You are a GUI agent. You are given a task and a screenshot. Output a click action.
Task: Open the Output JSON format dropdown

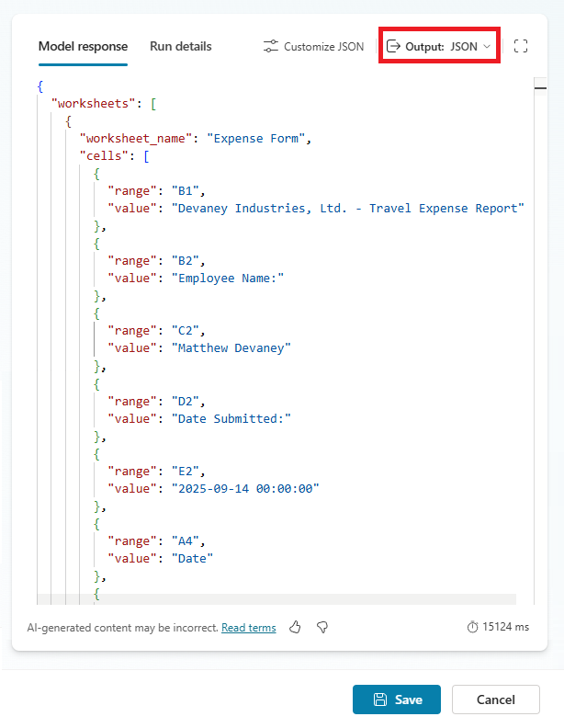[440, 46]
